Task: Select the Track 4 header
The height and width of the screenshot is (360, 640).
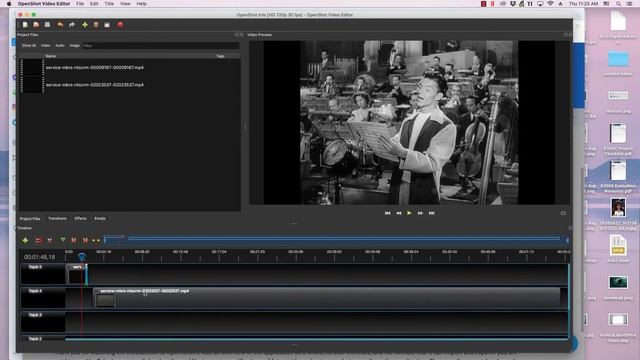Action: click(43, 298)
